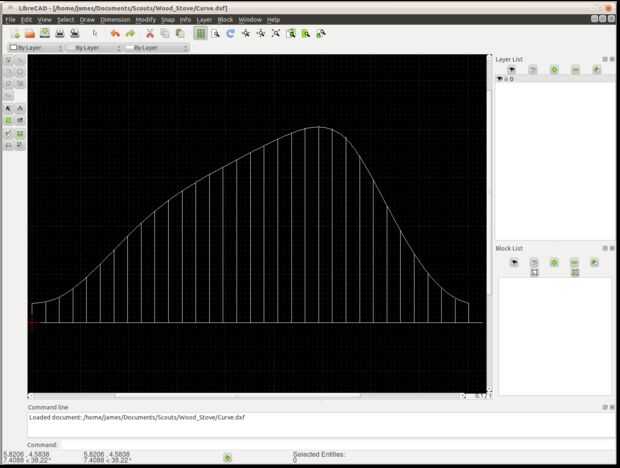Remove the active block in Block List
The height and width of the screenshot is (468, 620).
[x=575, y=262]
